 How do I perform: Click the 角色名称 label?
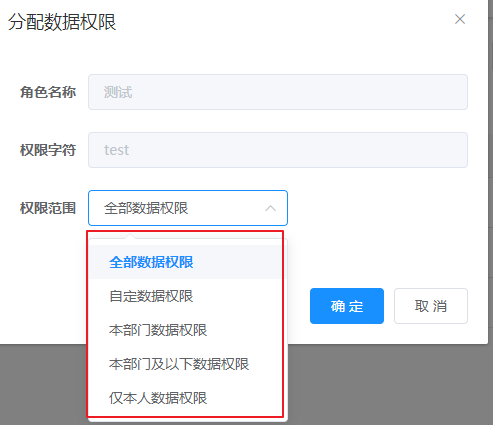click(x=48, y=92)
